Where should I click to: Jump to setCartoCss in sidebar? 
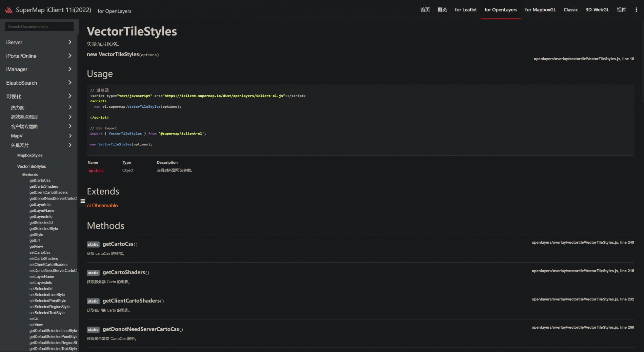tap(40, 253)
